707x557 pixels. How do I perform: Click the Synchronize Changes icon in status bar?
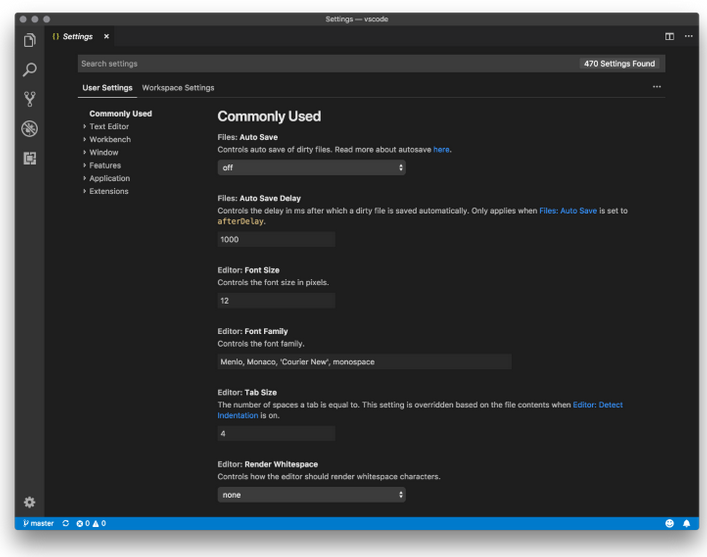66,523
